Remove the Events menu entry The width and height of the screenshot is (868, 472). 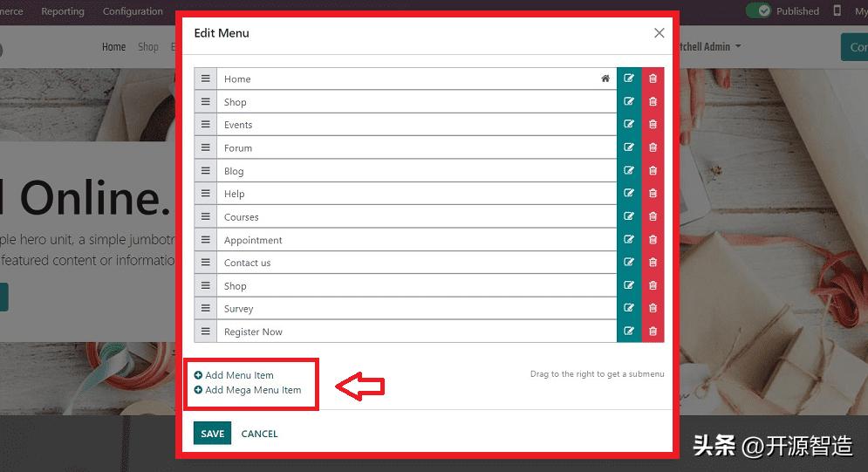tap(653, 125)
